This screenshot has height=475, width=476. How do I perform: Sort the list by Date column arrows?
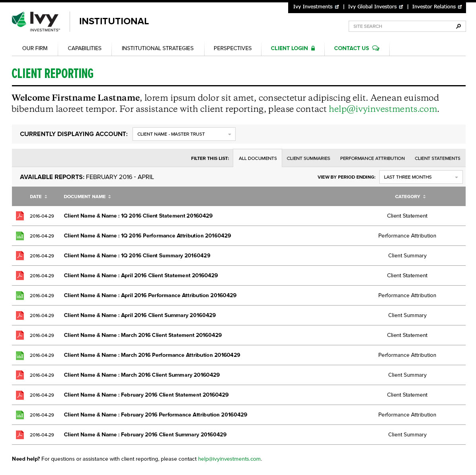[46, 197]
